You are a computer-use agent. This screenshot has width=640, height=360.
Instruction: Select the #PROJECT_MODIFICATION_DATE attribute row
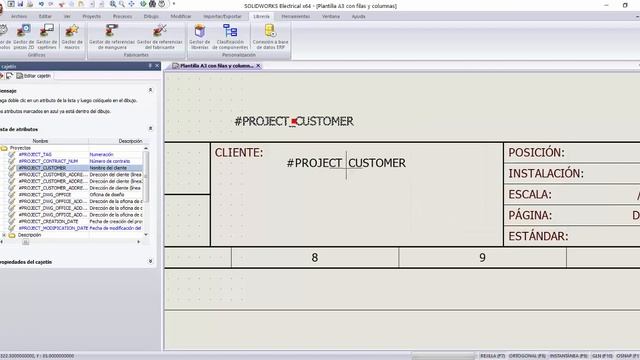tap(76, 228)
